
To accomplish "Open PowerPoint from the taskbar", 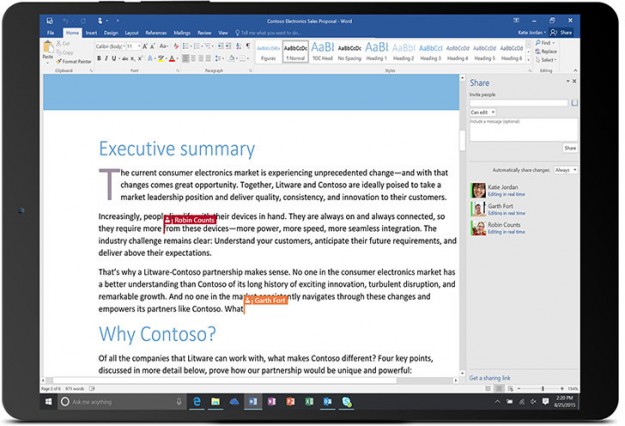I will point(290,401).
